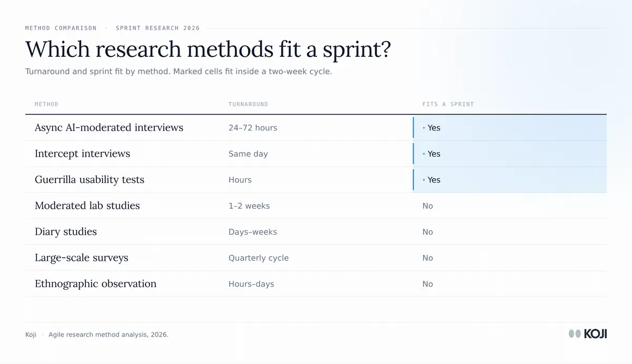Click the 1–2 weeks turnaround cell

249,206
